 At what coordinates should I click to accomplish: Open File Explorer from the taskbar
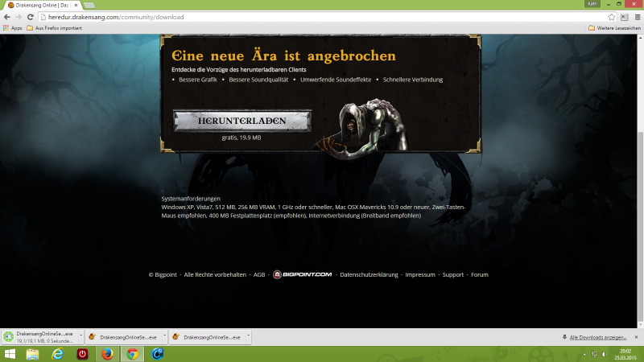[32, 354]
